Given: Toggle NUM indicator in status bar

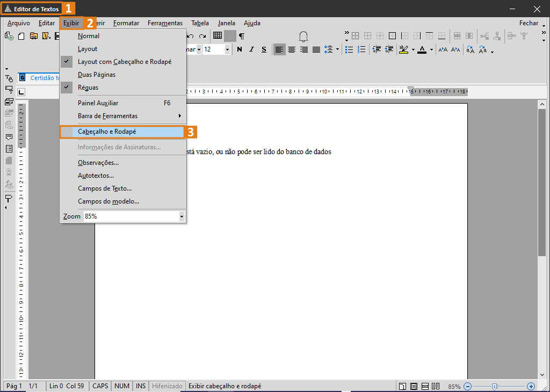Looking at the screenshot, I should click(x=122, y=386).
